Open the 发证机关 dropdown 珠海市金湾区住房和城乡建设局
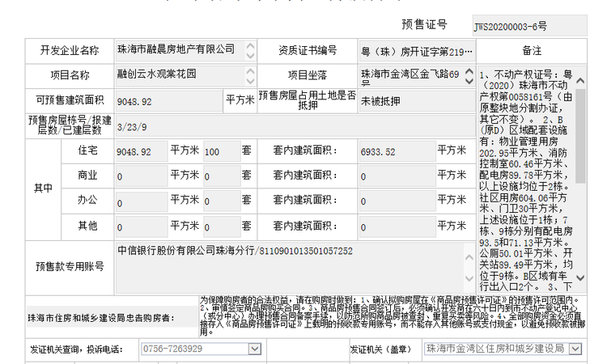Image resolution: width=607 pixels, height=364 pixels. (x=575, y=349)
